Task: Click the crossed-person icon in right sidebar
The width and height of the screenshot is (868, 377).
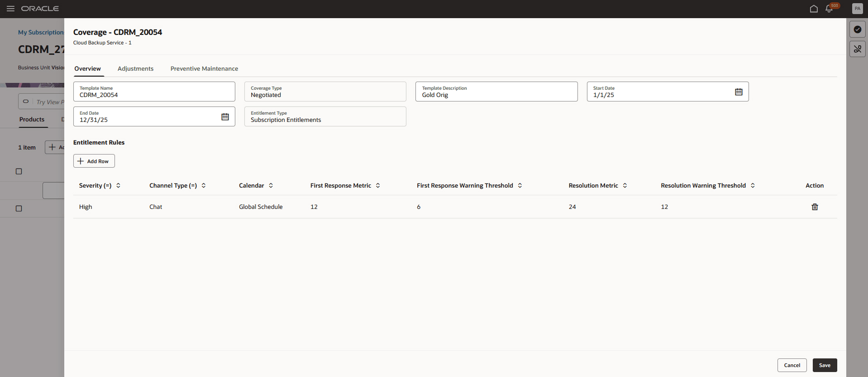Action: 857,49
